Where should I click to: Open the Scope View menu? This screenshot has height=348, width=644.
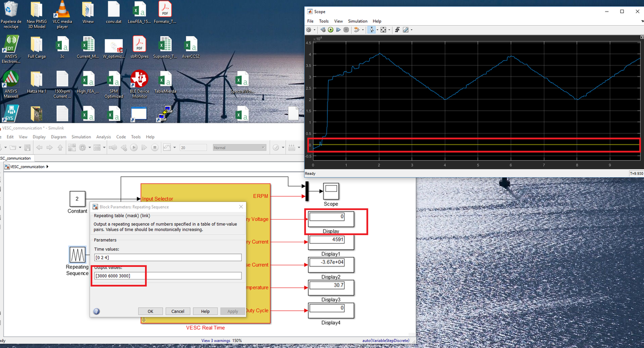coord(339,21)
